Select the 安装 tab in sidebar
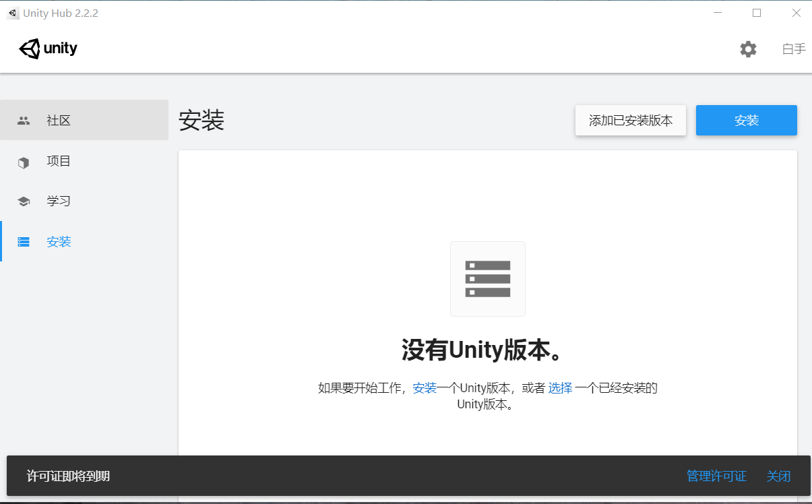Image resolution: width=812 pixels, height=504 pixels. 84,241
